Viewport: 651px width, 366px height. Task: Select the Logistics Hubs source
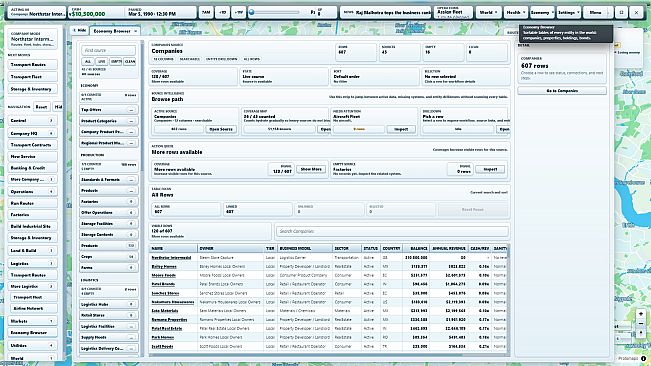[108, 304]
